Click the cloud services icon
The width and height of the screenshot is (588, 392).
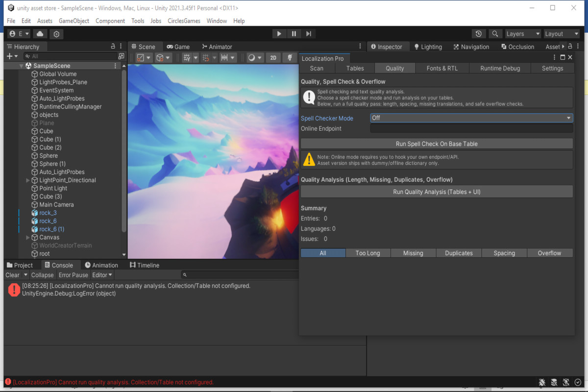tap(39, 33)
